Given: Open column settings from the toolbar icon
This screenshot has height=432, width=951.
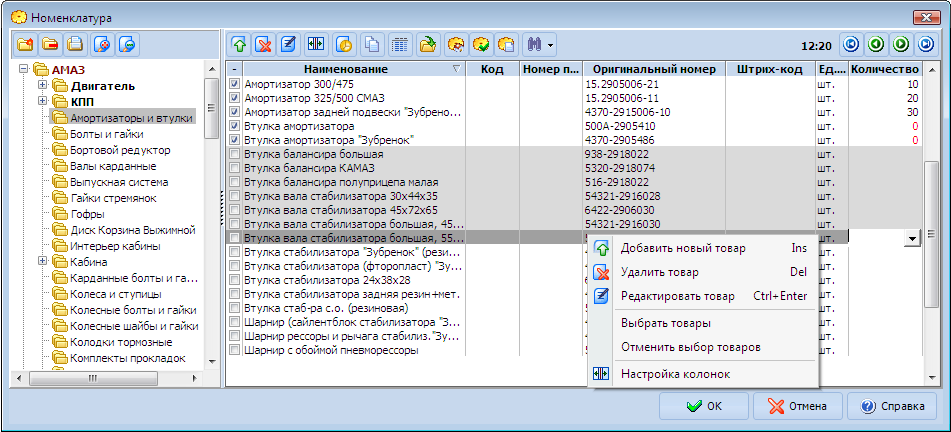Looking at the screenshot, I should (316, 45).
